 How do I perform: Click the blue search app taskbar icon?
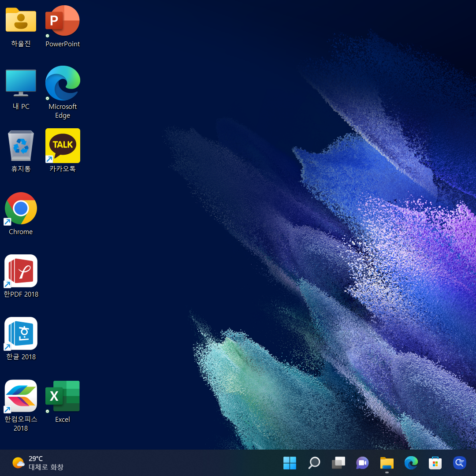[x=459, y=463]
